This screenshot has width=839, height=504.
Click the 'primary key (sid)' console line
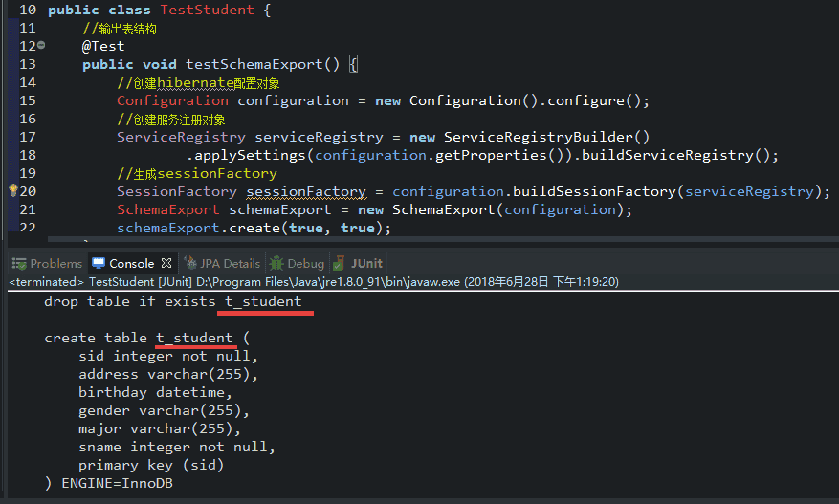151,466
